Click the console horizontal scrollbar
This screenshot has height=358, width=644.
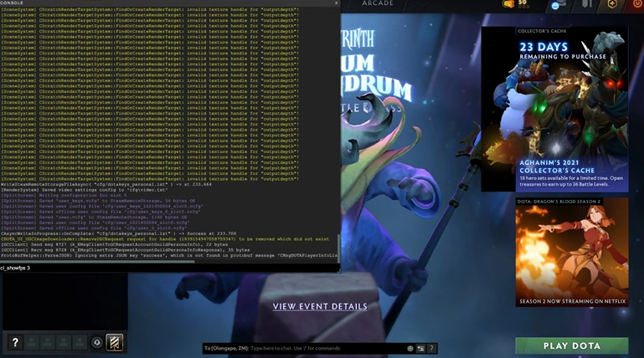click(98, 262)
